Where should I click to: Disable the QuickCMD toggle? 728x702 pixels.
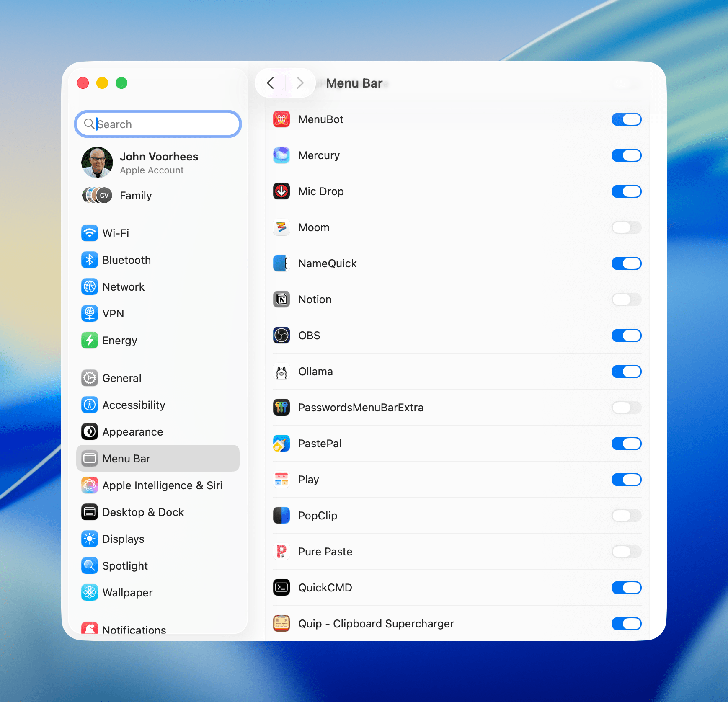[627, 588]
